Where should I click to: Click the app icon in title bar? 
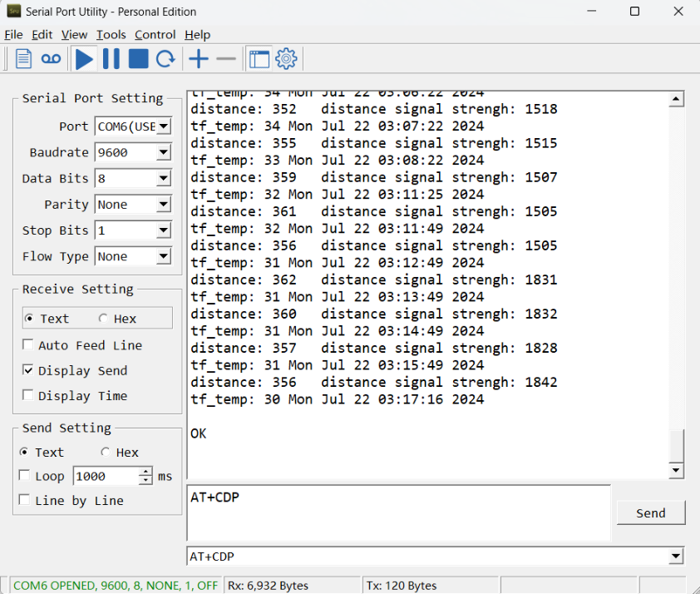click(x=14, y=11)
